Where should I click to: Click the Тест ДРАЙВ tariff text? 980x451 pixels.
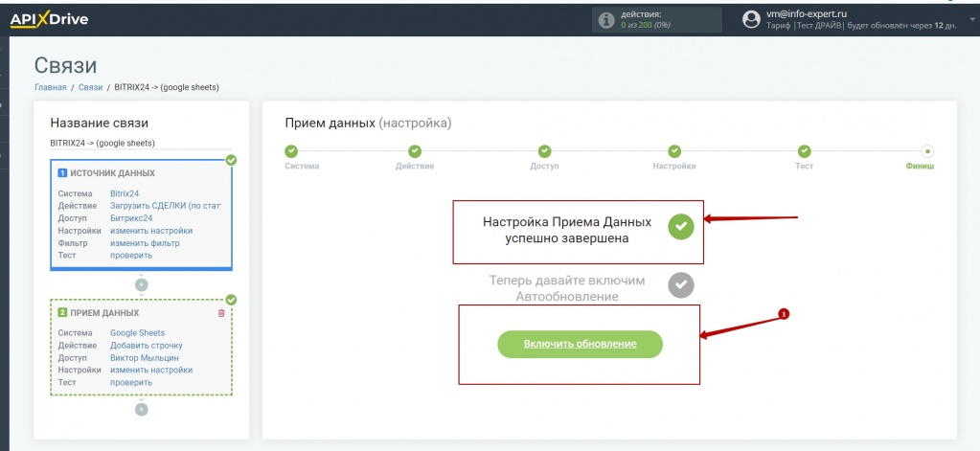point(819,26)
